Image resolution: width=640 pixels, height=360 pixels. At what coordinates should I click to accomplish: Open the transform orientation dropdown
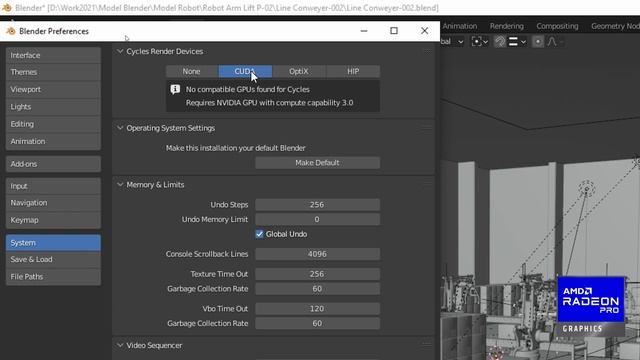pyautogui.click(x=453, y=42)
